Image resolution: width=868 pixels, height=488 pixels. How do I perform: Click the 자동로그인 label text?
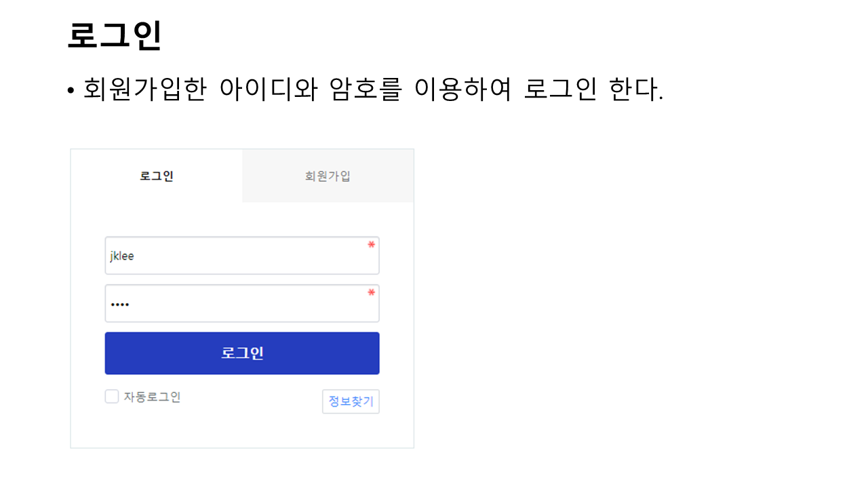click(152, 397)
